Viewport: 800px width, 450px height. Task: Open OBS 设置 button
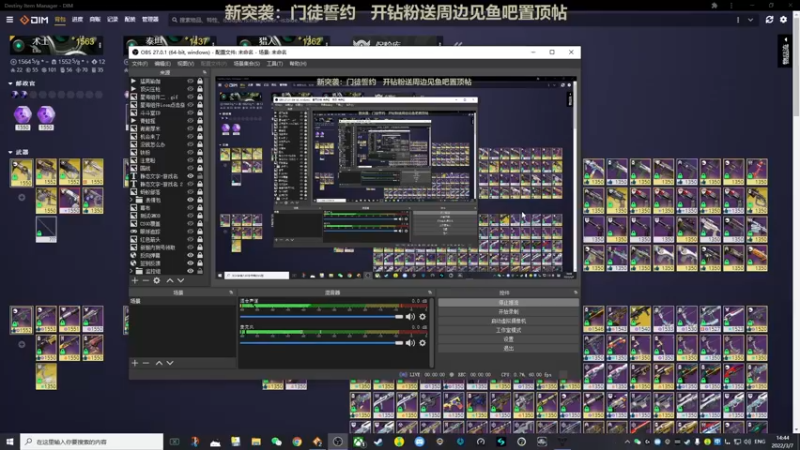click(x=508, y=339)
